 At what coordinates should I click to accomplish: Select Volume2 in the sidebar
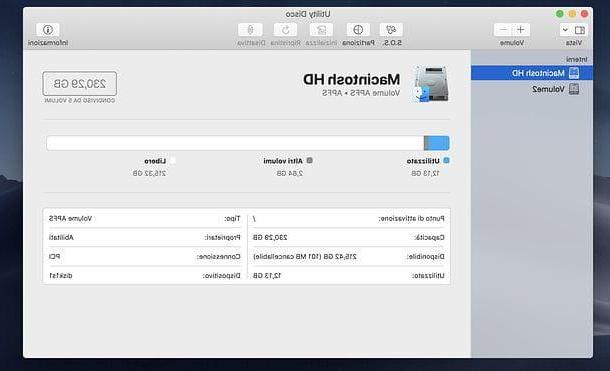click(532, 89)
